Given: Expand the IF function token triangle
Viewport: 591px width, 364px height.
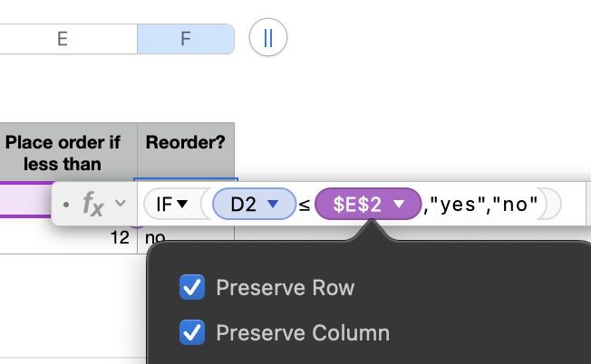Looking at the screenshot, I should point(182,206).
